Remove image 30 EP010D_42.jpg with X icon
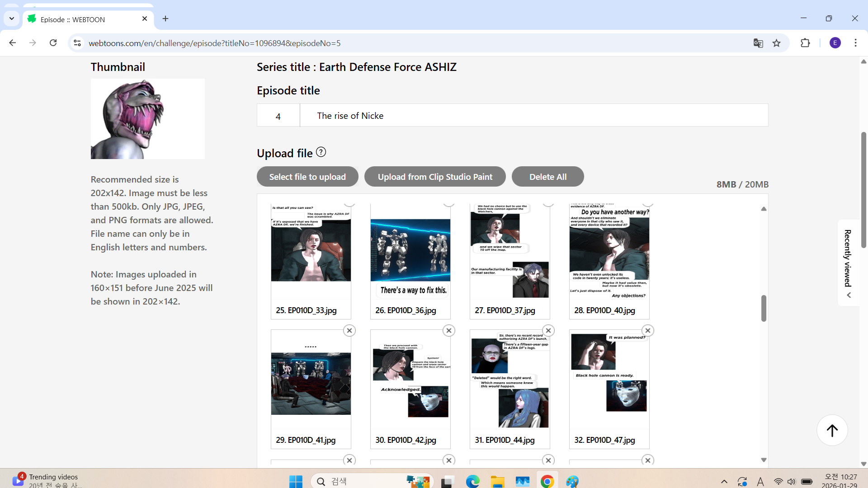Viewport: 868px width, 488px height. click(x=448, y=331)
